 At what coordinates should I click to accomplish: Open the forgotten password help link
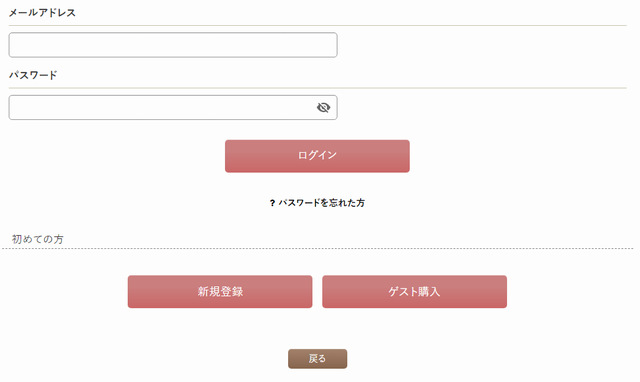(322, 203)
